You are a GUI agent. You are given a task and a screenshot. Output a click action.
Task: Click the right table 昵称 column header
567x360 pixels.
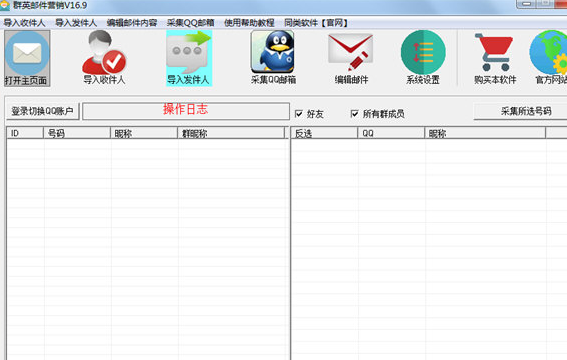(485, 133)
